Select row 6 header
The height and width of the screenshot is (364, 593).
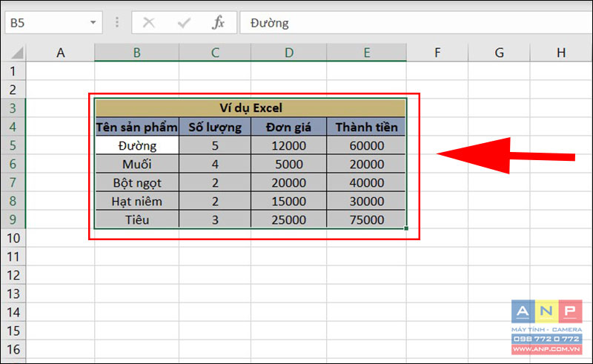(x=13, y=163)
